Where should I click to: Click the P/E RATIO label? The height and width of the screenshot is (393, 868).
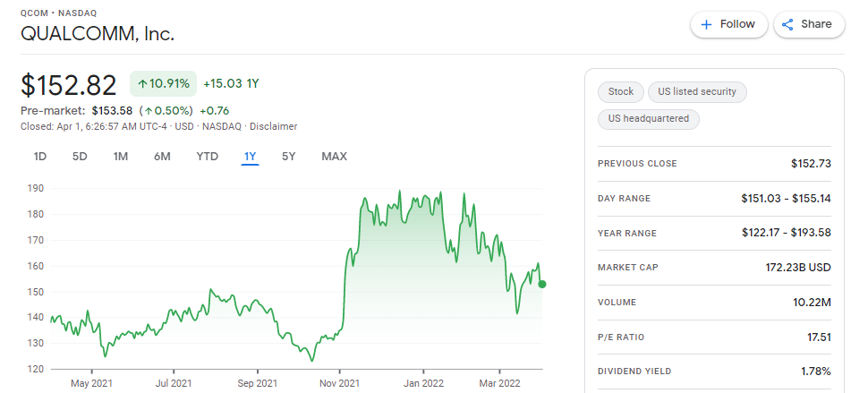tap(621, 337)
